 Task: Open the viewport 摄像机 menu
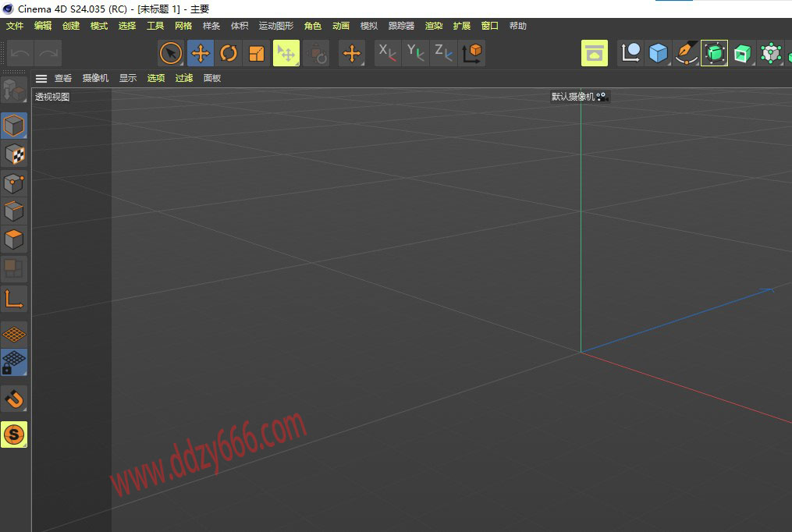tap(95, 78)
